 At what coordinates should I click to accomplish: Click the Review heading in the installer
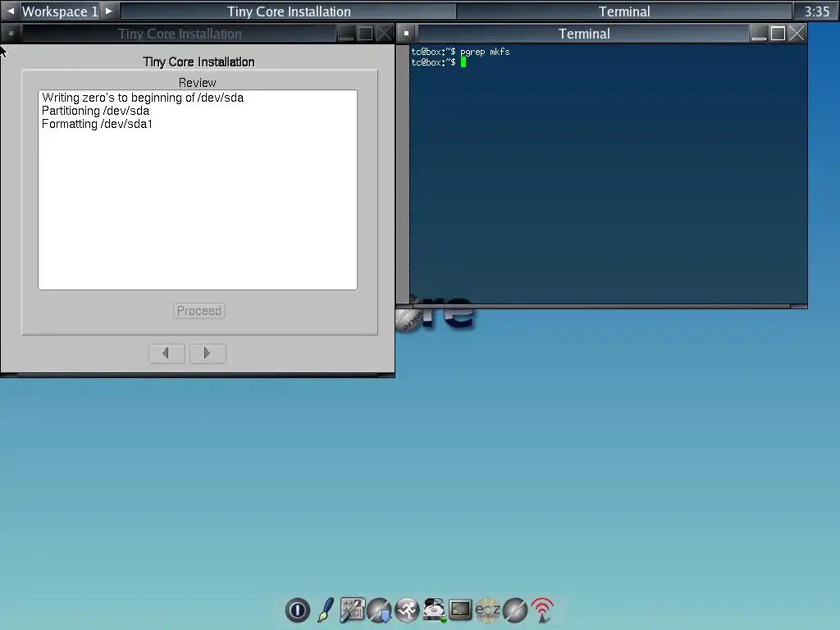pos(197,83)
